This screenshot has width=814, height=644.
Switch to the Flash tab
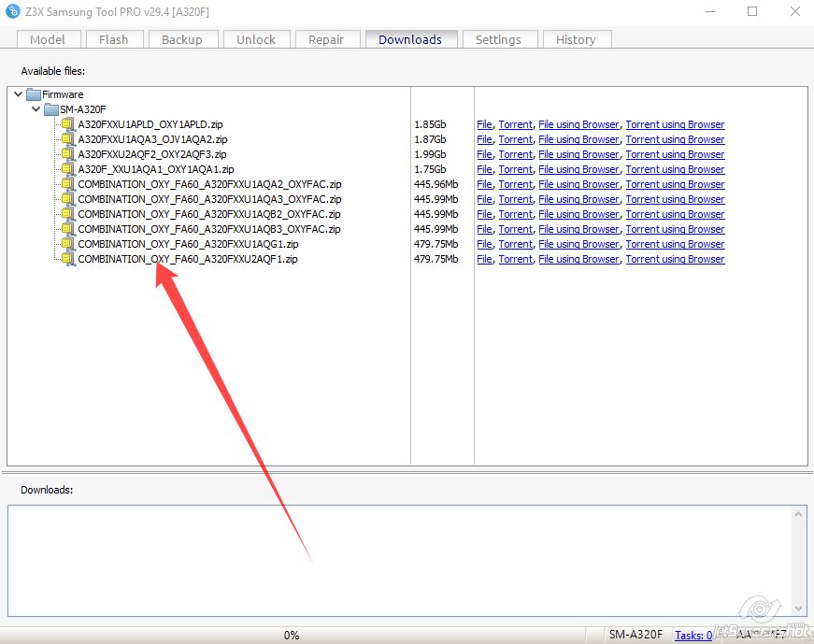tap(114, 39)
